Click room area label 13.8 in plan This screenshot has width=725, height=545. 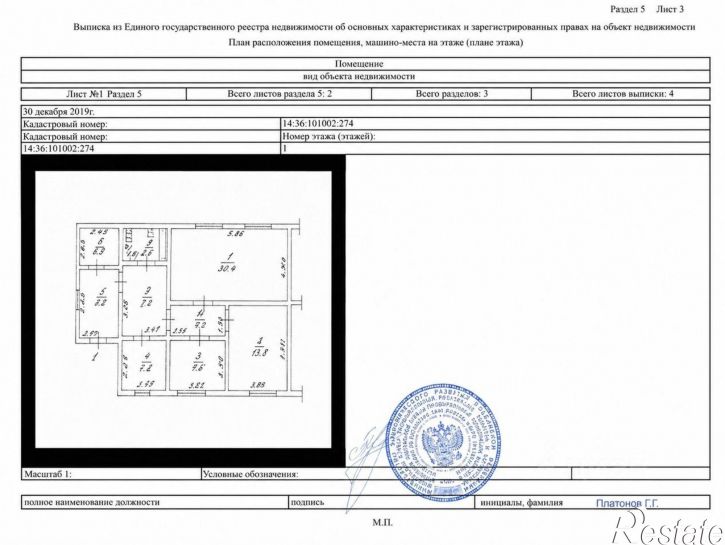259,352
